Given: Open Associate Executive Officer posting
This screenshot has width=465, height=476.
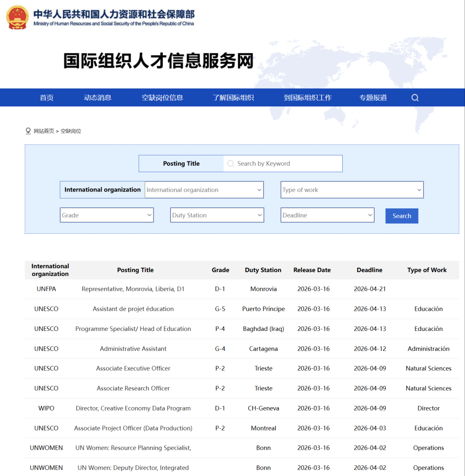Looking at the screenshot, I should (133, 368).
